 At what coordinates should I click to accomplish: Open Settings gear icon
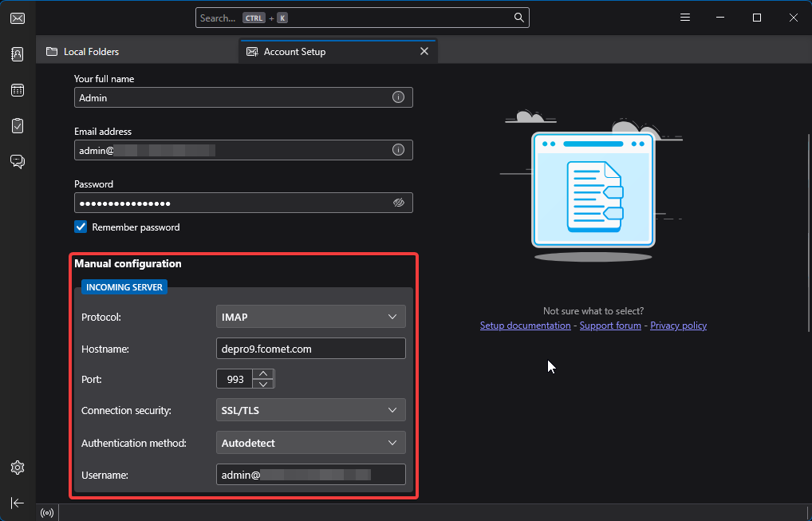(x=18, y=468)
